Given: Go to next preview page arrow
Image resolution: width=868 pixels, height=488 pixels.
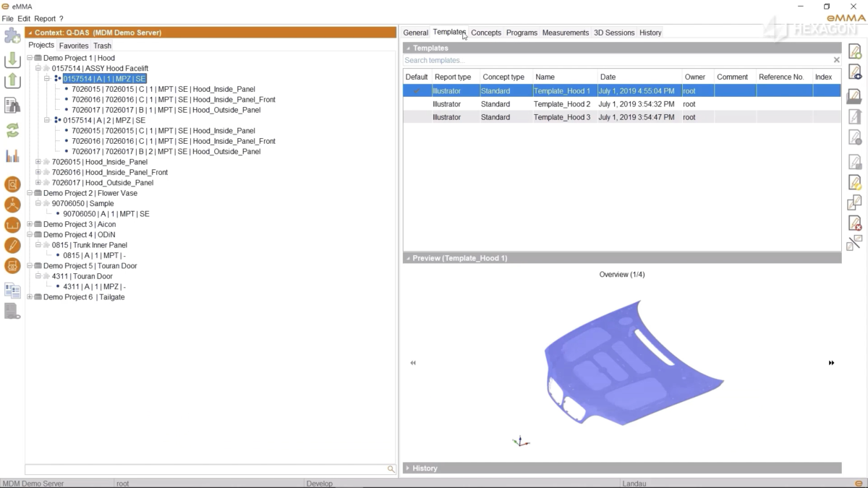Looking at the screenshot, I should pyautogui.click(x=831, y=363).
